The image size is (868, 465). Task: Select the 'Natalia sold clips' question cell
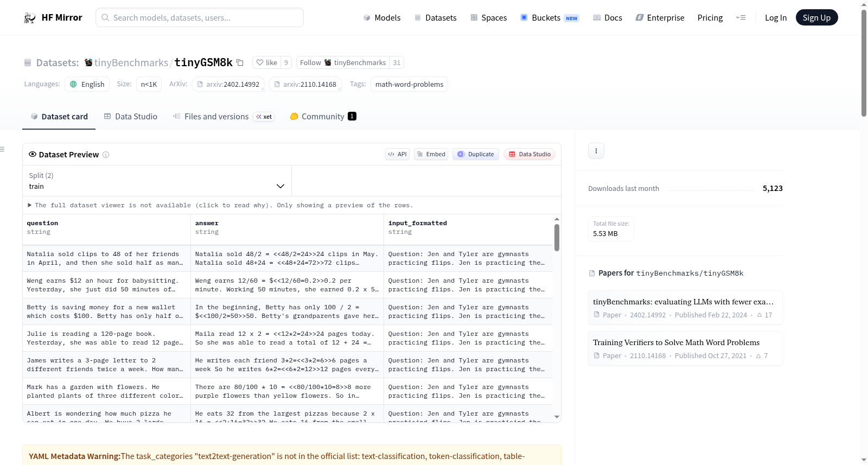[107, 258]
